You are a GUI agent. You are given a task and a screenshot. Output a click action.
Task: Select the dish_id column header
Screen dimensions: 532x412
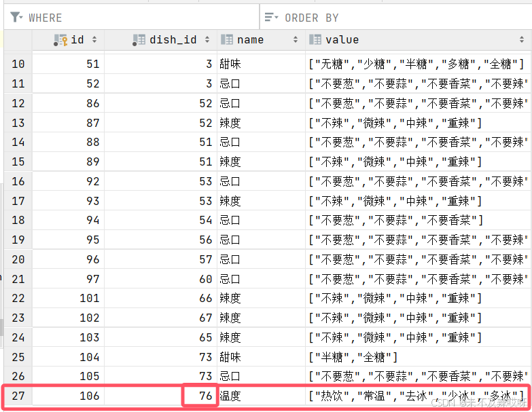[x=161, y=40]
